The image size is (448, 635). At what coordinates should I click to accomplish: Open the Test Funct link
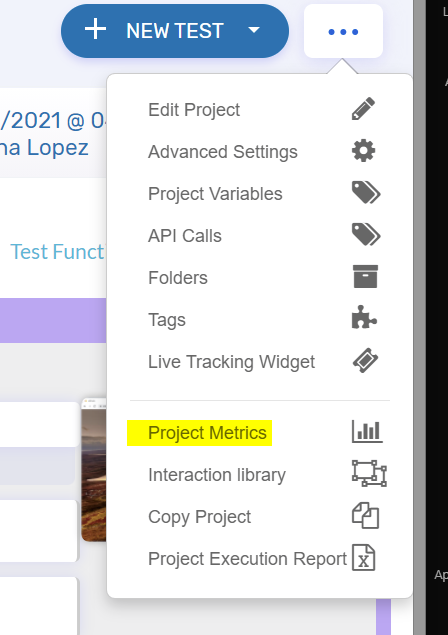click(x=57, y=251)
